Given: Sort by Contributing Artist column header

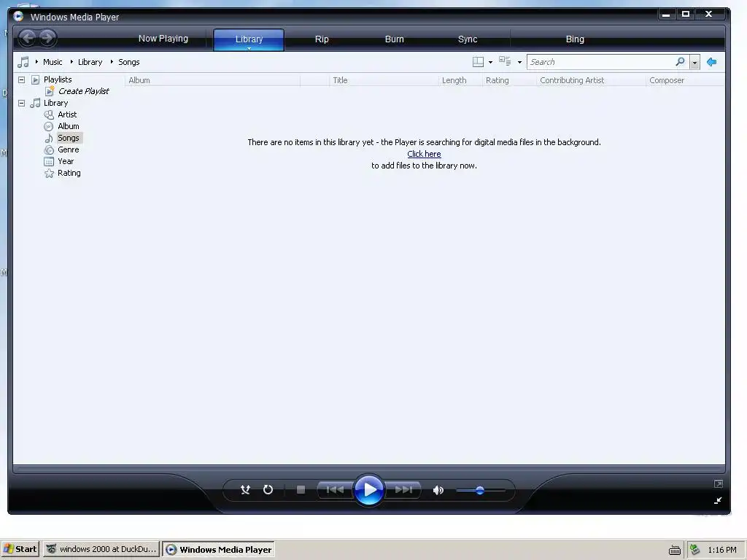Looking at the screenshot, I should tap(591, 80).
